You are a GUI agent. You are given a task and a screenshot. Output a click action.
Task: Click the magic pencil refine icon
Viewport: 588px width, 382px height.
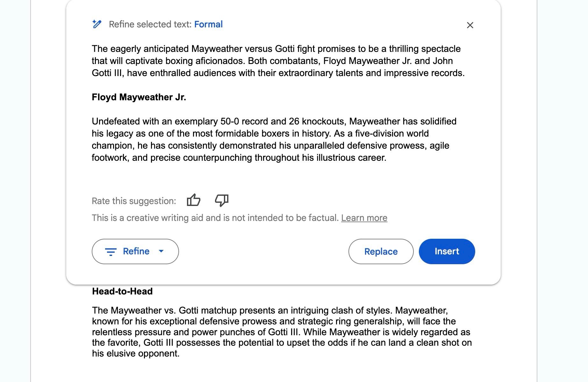coord(97,24)
